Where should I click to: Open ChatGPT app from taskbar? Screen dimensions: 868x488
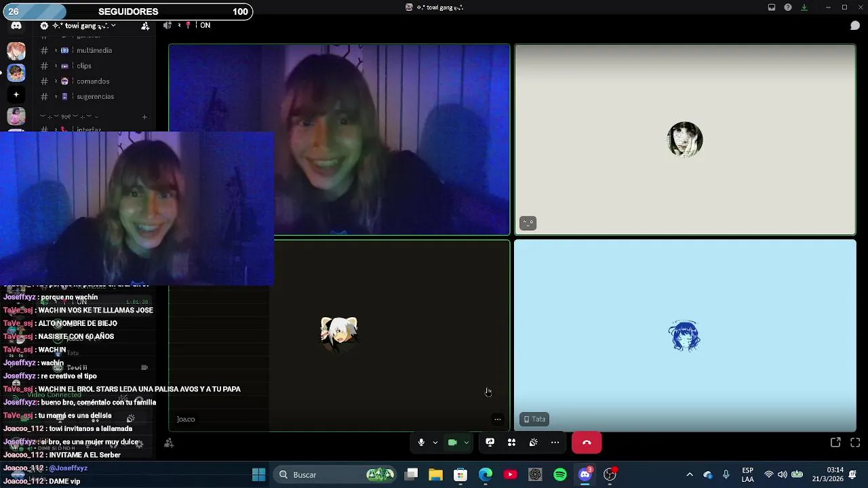point(535,474)
